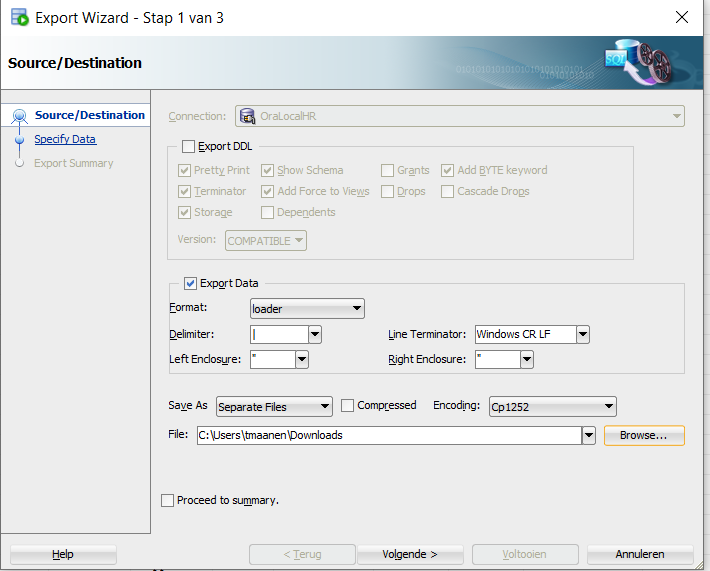This screenshot has height=571, width=710.
Task: Open the Format dropdown set to loader
Action: coord(307,309)
